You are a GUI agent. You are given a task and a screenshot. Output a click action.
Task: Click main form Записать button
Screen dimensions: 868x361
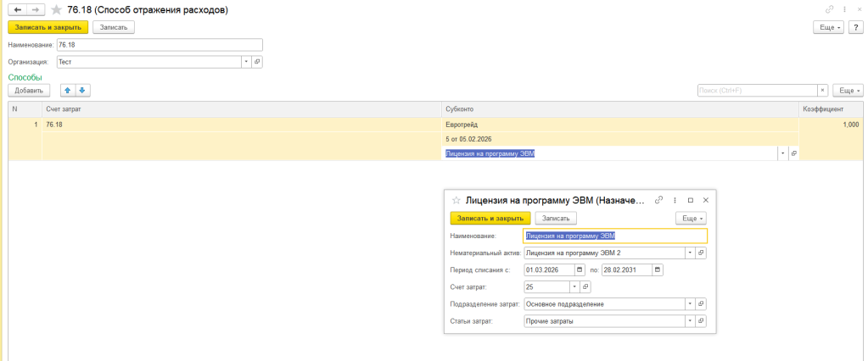[x=114, y=27]
